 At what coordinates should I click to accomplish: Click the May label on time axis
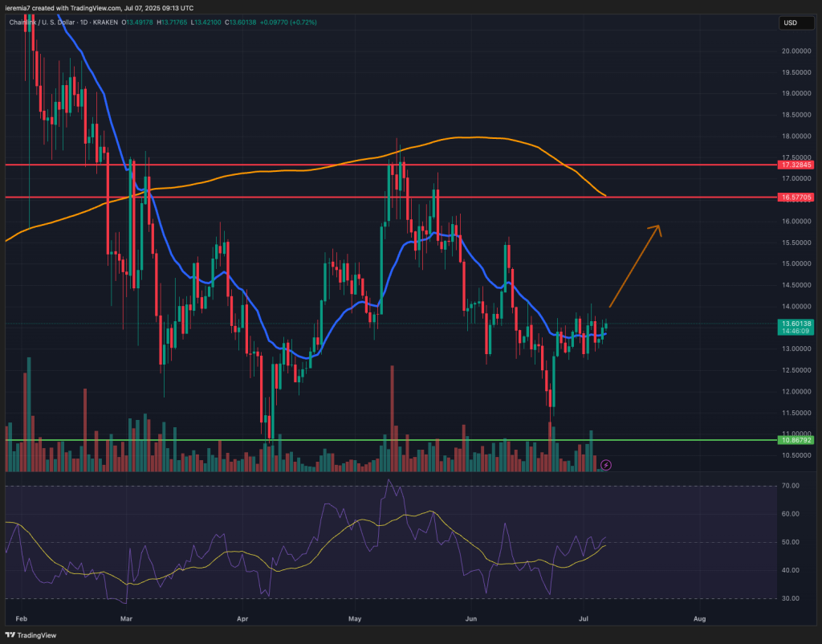point(355,619)
